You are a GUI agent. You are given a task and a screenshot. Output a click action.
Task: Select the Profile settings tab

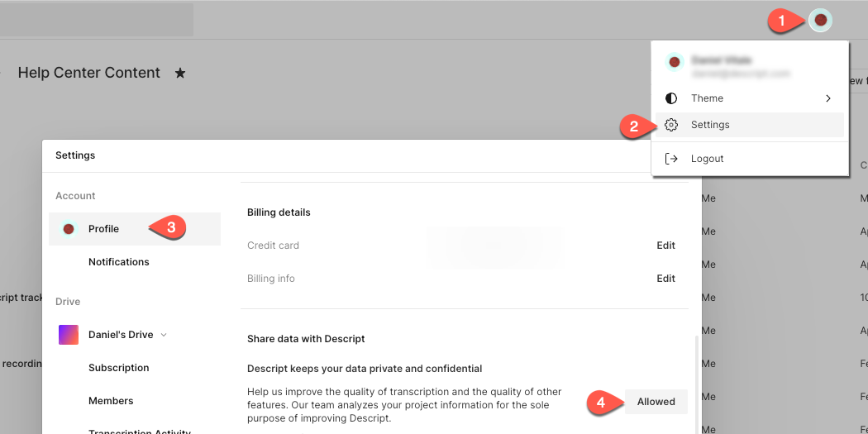click(104, 229)
